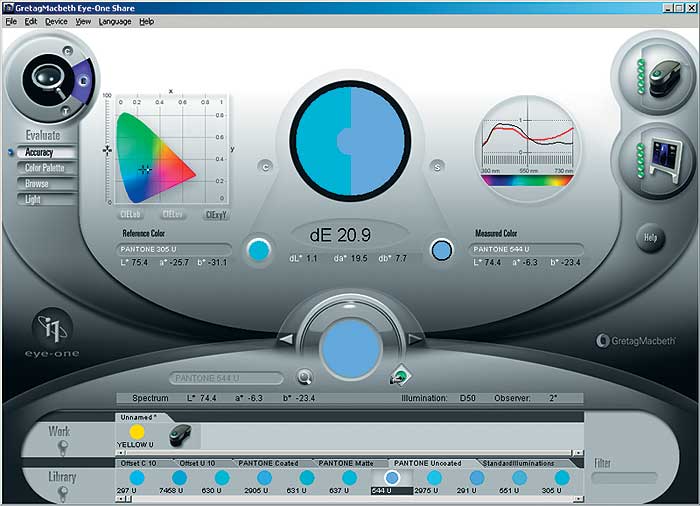Viewport: 700px width, 506px height.
Task: Click the left arrow on the color dial
Action: (286, 340)
